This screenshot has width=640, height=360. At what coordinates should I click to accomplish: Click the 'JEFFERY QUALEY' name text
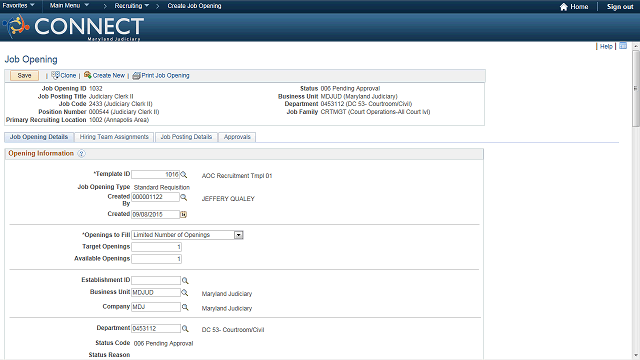pos(228,199)
